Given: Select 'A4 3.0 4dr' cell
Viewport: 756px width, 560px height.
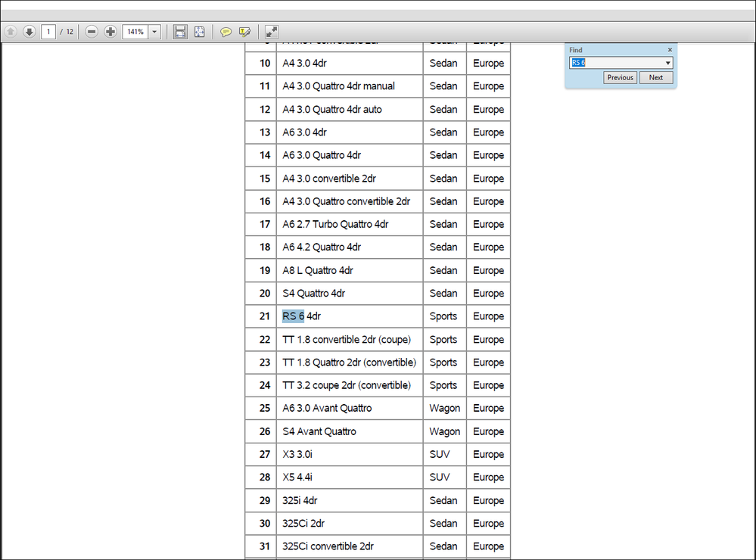Looking at the screenshot, I should (x=350, y=63).
